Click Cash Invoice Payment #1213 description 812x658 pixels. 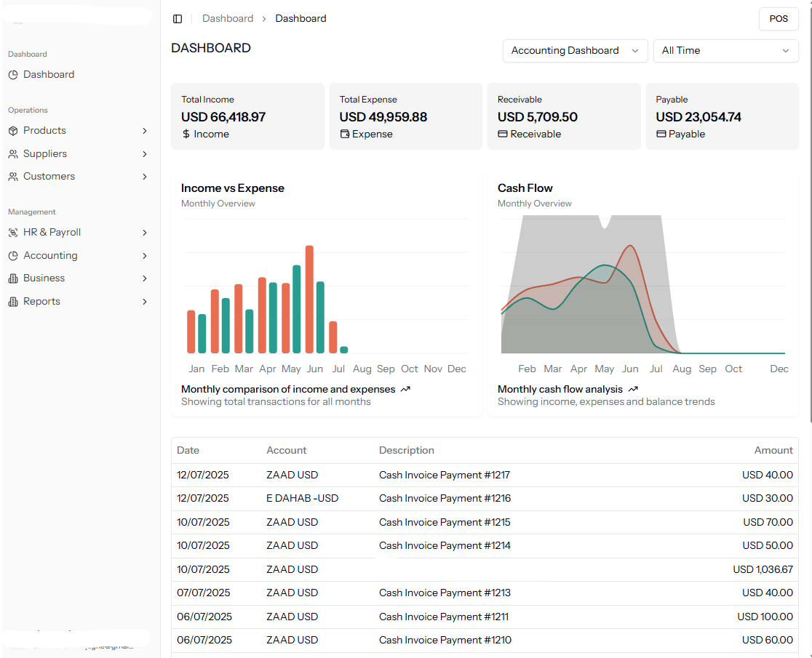click(x=445, y=593)
